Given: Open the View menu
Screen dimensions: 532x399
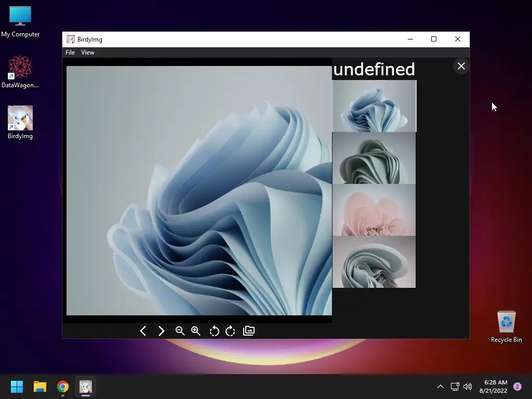Looking at the screenshot, I should (x=87, y=52).
